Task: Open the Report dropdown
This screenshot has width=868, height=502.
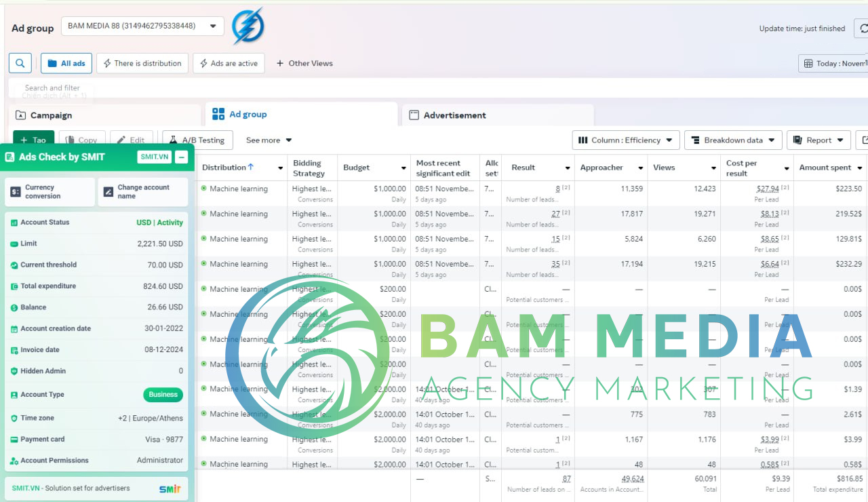Action: coord(818,140)
